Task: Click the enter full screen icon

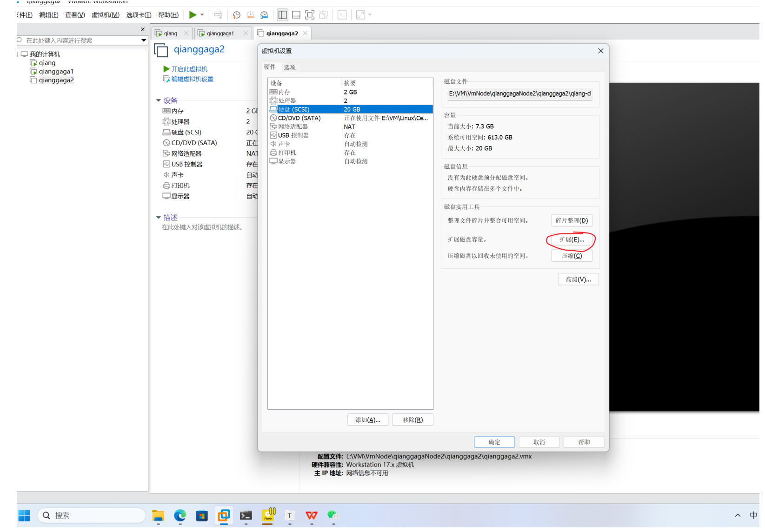Action: tap(310, 15)
